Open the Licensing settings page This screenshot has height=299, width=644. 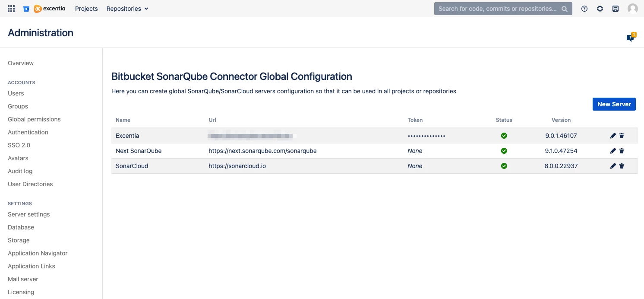(21, 292)
